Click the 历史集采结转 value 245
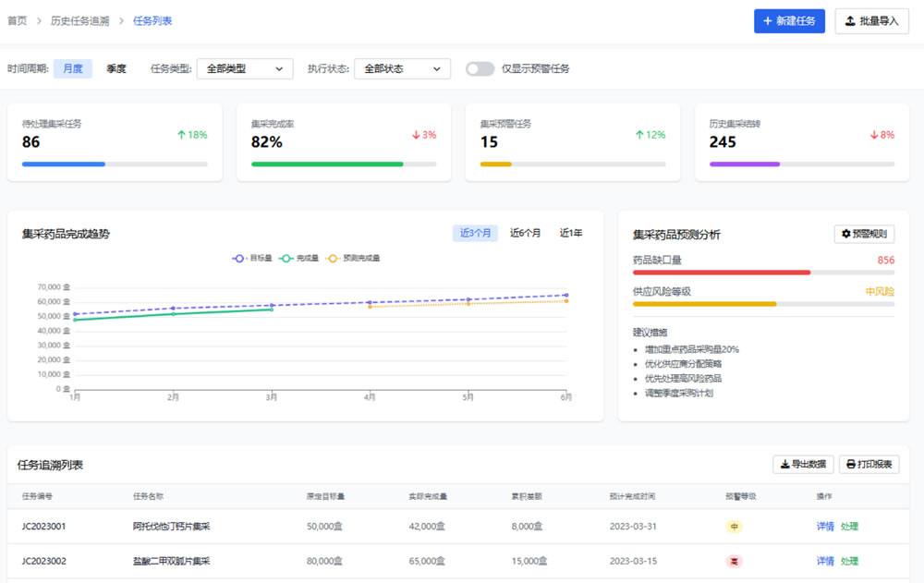Viewport: 924px width, 583px height. [723, 142]
